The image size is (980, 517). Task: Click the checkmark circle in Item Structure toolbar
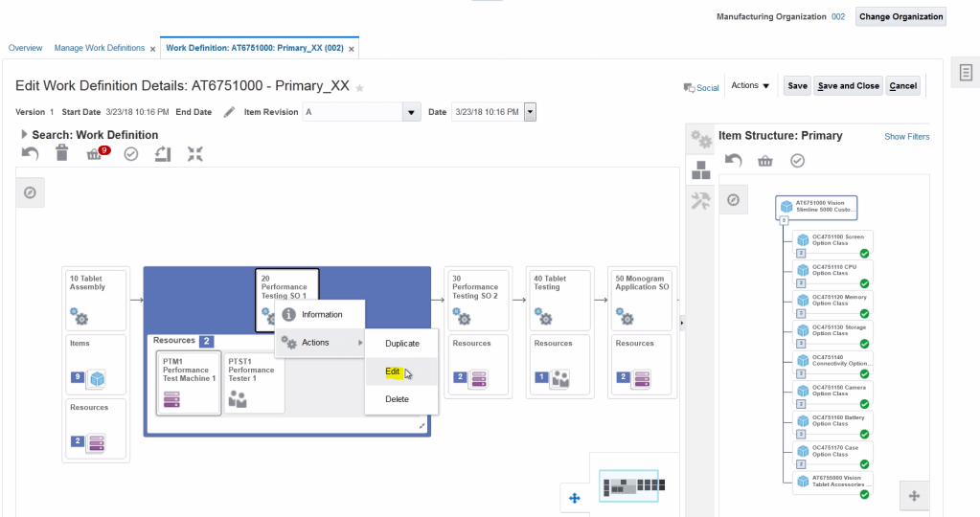[x=797, y=161]
